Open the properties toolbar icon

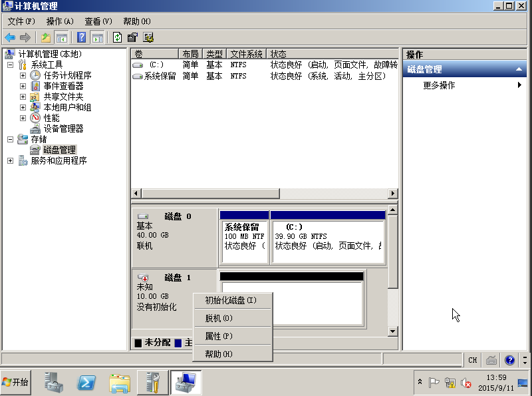point(132,37)
